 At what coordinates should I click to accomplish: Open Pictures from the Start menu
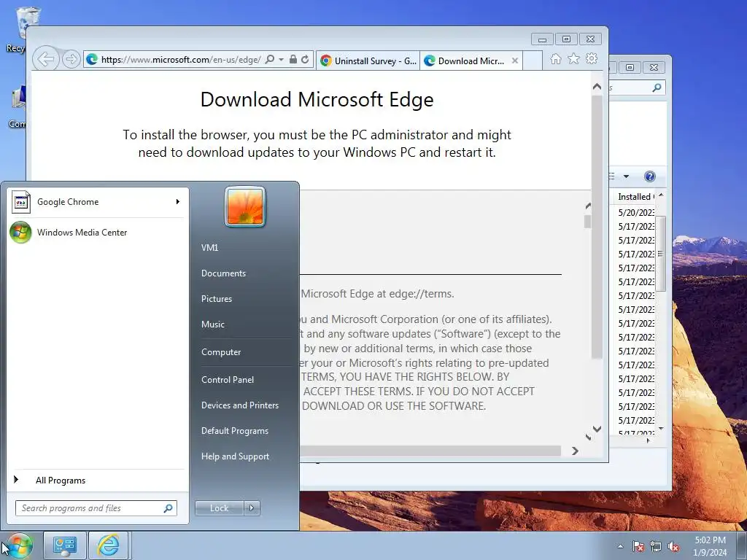216,299
